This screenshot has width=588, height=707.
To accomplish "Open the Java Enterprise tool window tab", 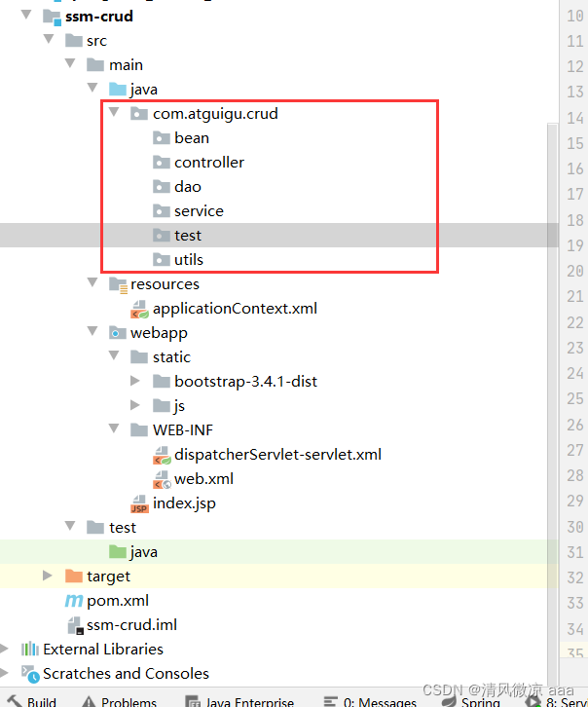I will point(240,701).
